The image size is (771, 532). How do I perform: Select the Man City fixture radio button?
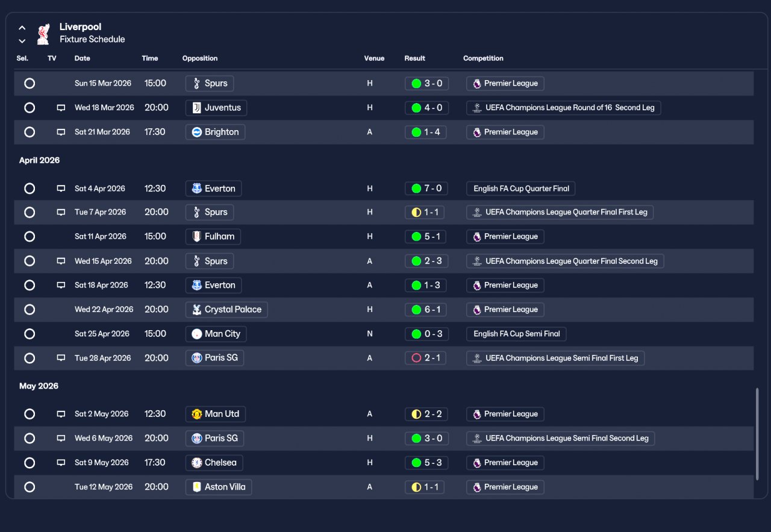point(30,334)
